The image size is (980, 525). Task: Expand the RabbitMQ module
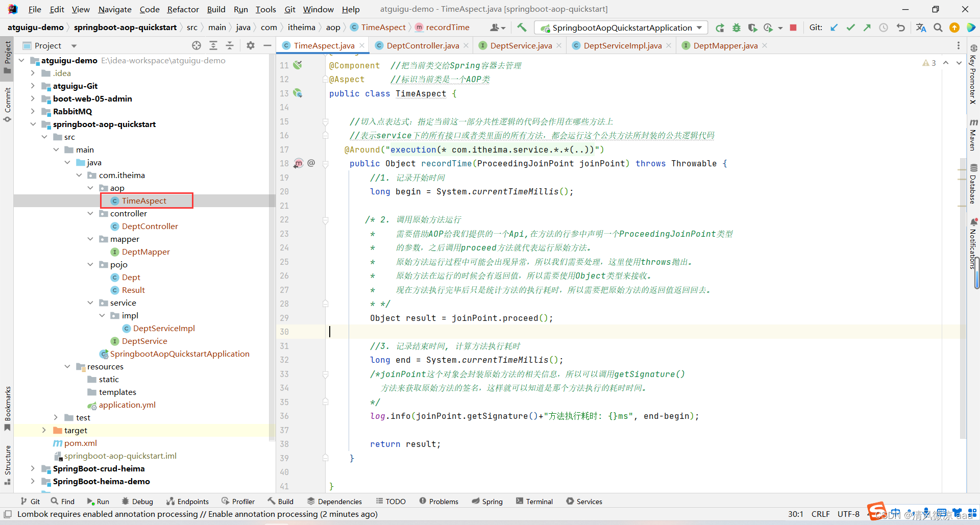click(x=33, y=111)
